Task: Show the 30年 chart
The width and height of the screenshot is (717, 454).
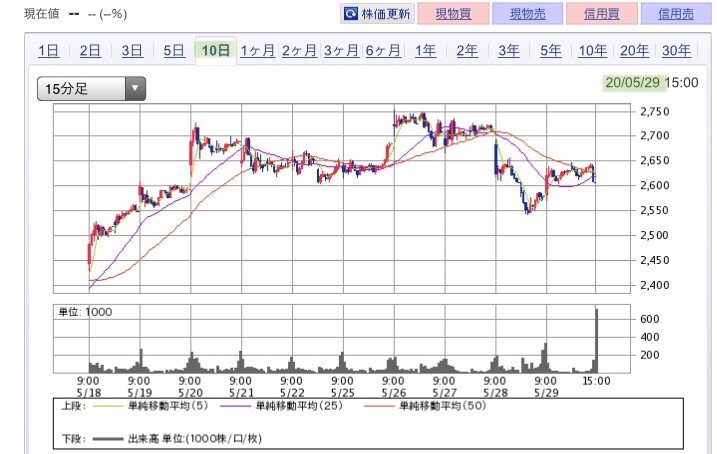Action: pyautogui.click(x=676, y=50)
